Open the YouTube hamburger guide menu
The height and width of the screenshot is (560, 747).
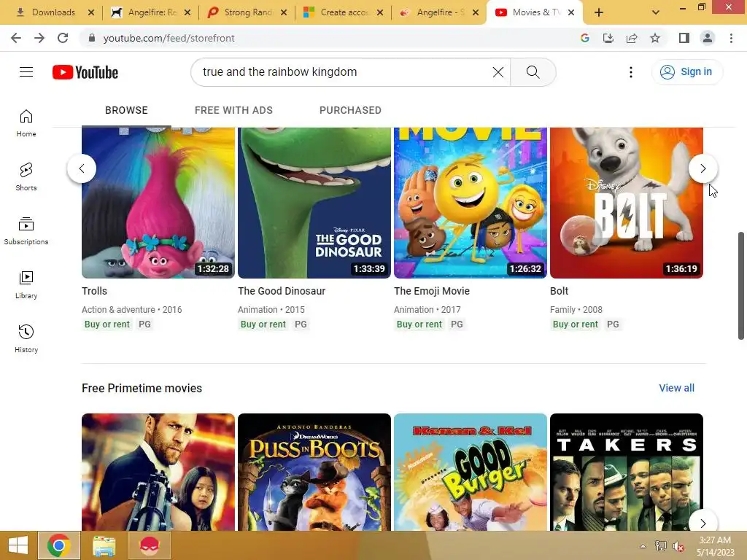click(26, 72)
